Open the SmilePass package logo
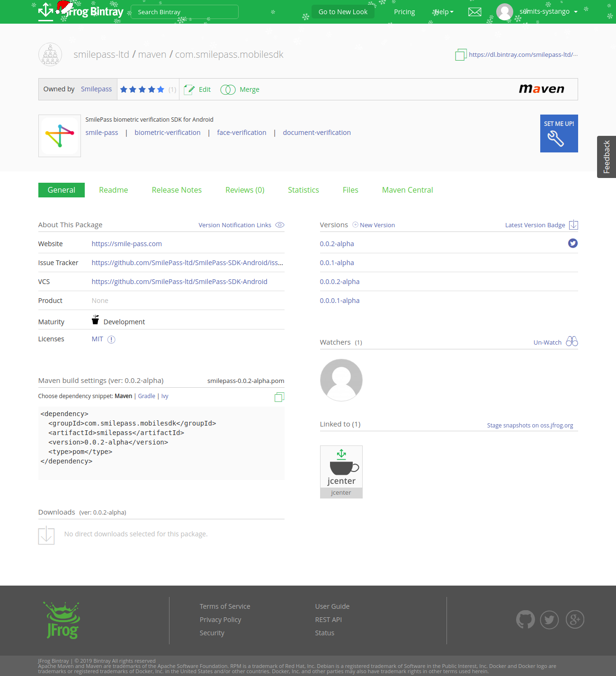Screen dimensions: 616x676 60,136
